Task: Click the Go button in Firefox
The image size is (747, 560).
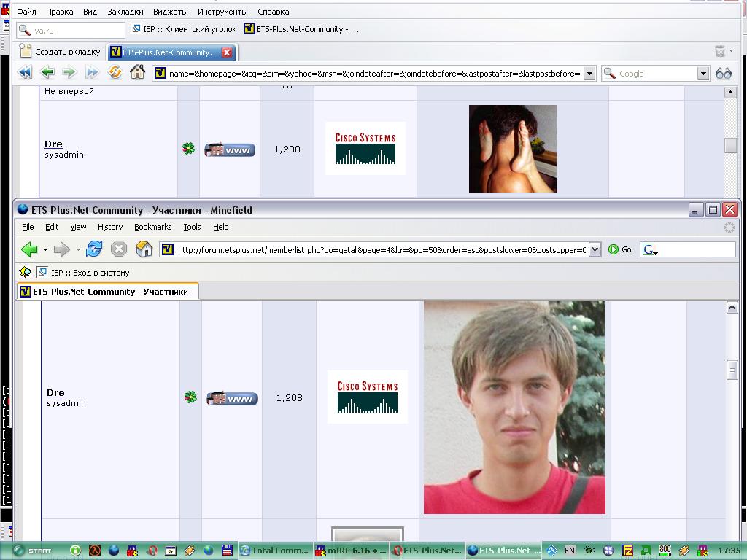Action: 620,249
